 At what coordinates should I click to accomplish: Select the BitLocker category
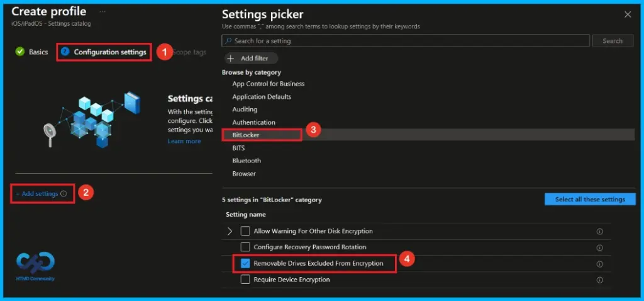(246, 135)
